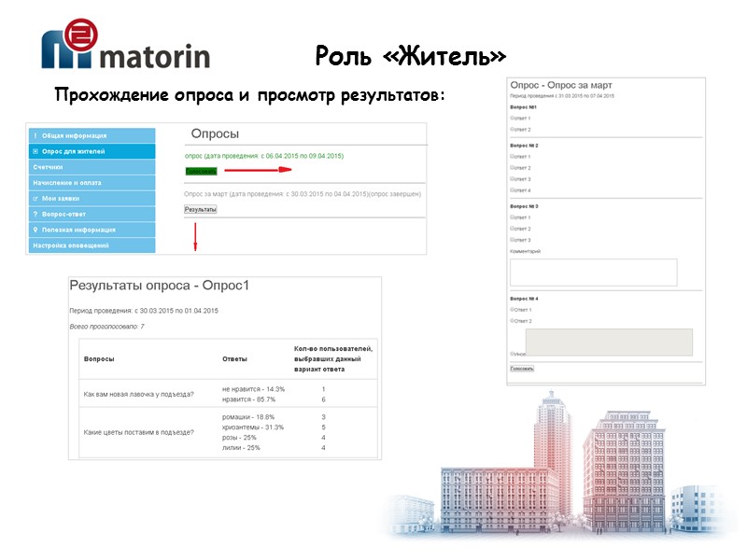Screen dimensions: 747x560
Task: Check ответ 3 under Вопрос № 3
Action: 513,240
